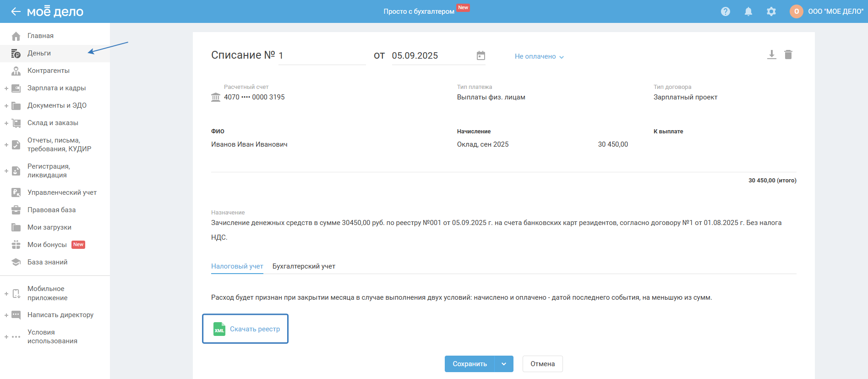Image resolution: width=868 pixels, height=379 pixels.
Task: Expand Документы и ЭДО submenu
Action: (x=6, y=106)
